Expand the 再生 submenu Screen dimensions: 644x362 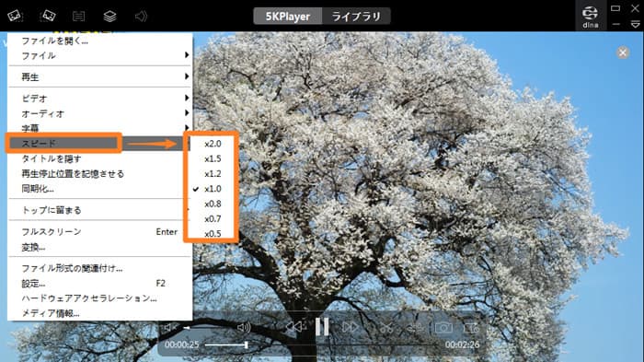tap(99, 76)
